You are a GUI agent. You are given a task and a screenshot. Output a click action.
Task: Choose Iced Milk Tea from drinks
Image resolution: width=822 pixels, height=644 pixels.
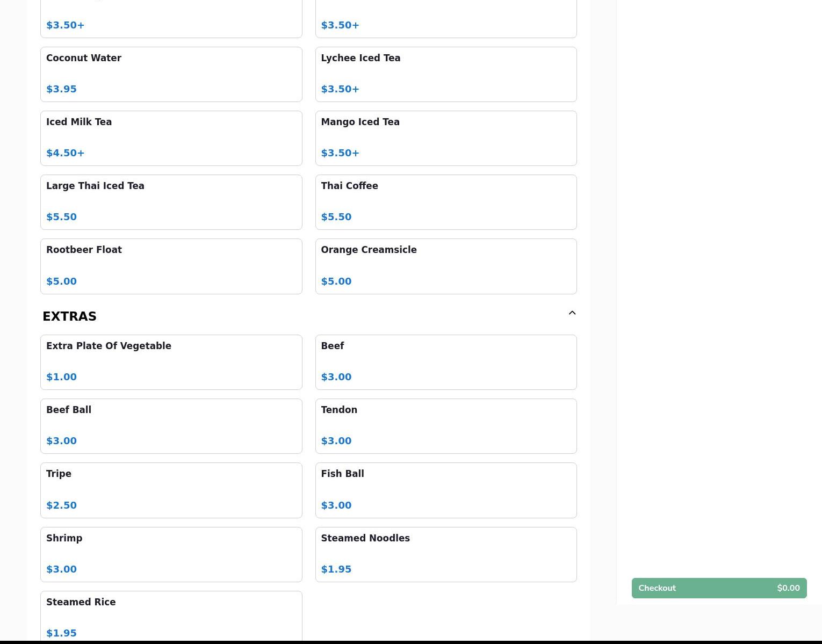pyautogui.click(x=171, y=138)
